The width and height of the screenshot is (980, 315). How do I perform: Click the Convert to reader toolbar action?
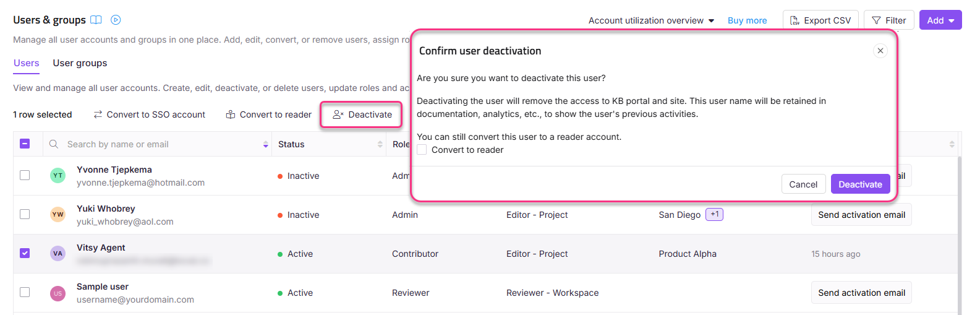coord(268,114)
